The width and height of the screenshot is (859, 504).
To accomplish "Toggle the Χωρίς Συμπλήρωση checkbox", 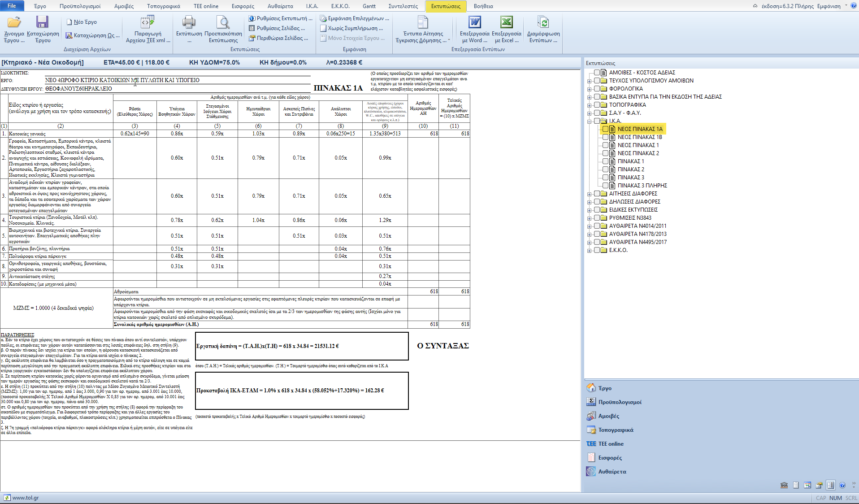I will [x=323, y=28].
